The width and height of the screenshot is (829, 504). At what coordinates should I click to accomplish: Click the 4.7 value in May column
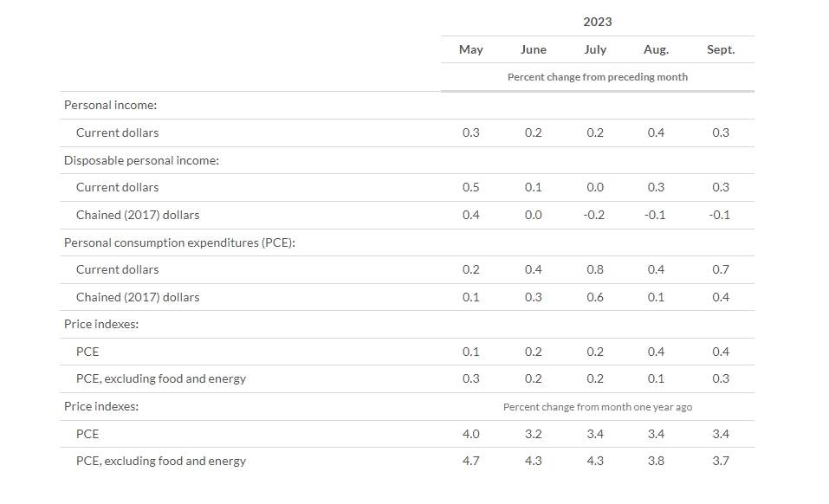tap(470, 461)
